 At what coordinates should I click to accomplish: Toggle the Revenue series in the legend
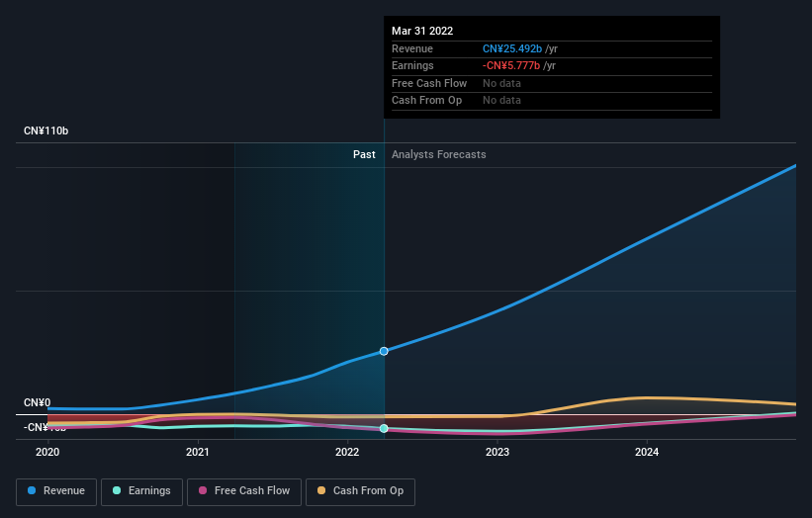(x=56, y=490)
